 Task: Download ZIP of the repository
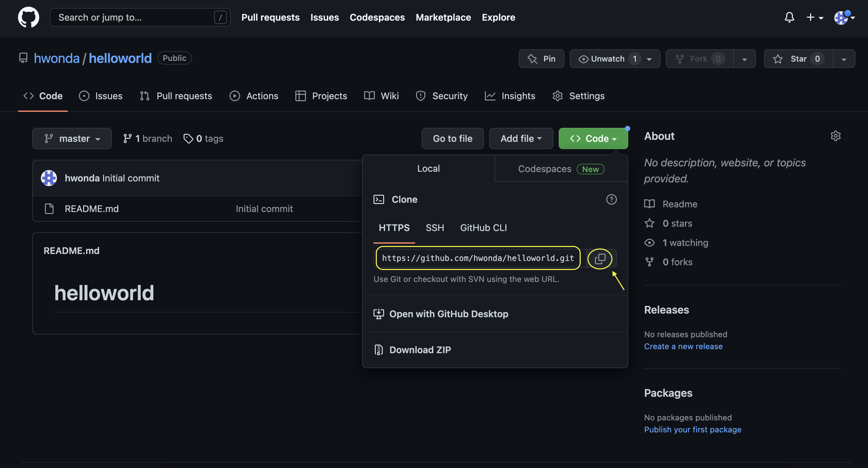(419, 350)
